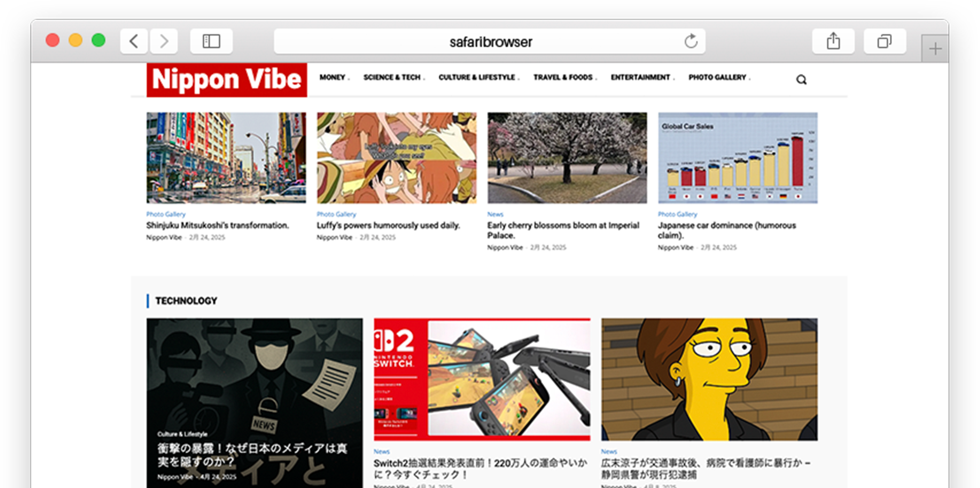
Task: Open the site search magnifier icon
Action: (x=801, y=80)
